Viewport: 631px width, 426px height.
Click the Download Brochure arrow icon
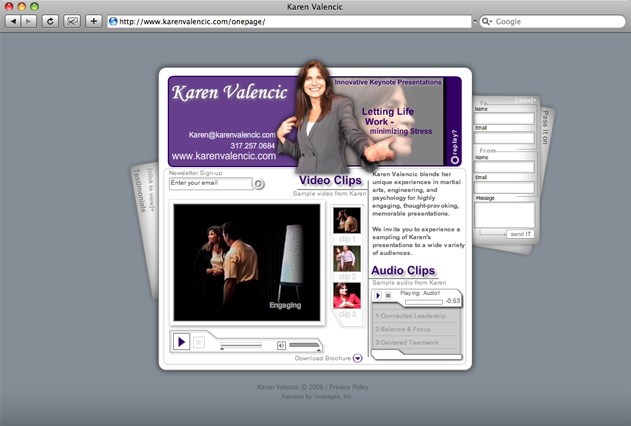(357, 358)
